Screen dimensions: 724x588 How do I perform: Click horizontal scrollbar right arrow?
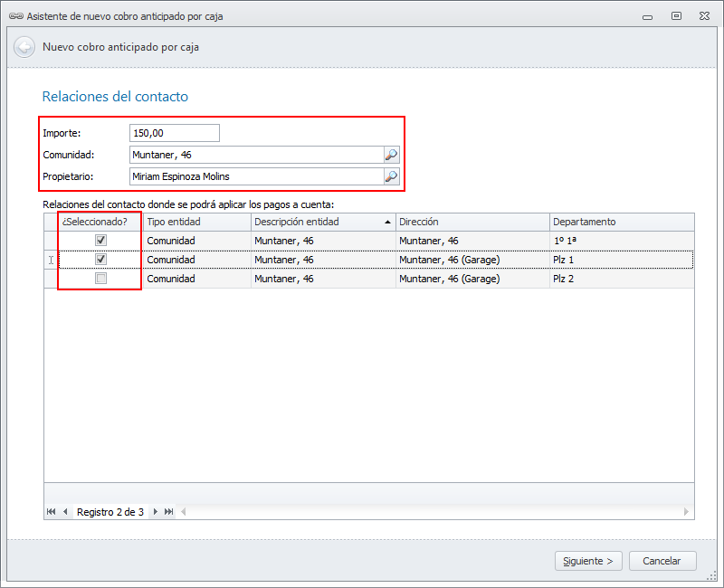click(686, 511)
